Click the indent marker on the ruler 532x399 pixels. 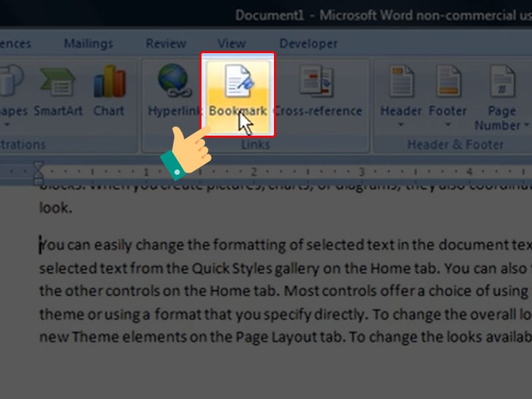(39, 173)
